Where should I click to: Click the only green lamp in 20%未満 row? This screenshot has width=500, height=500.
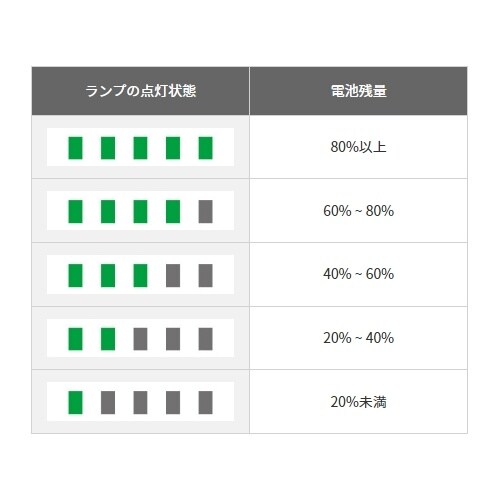click(x=75, y=403)
